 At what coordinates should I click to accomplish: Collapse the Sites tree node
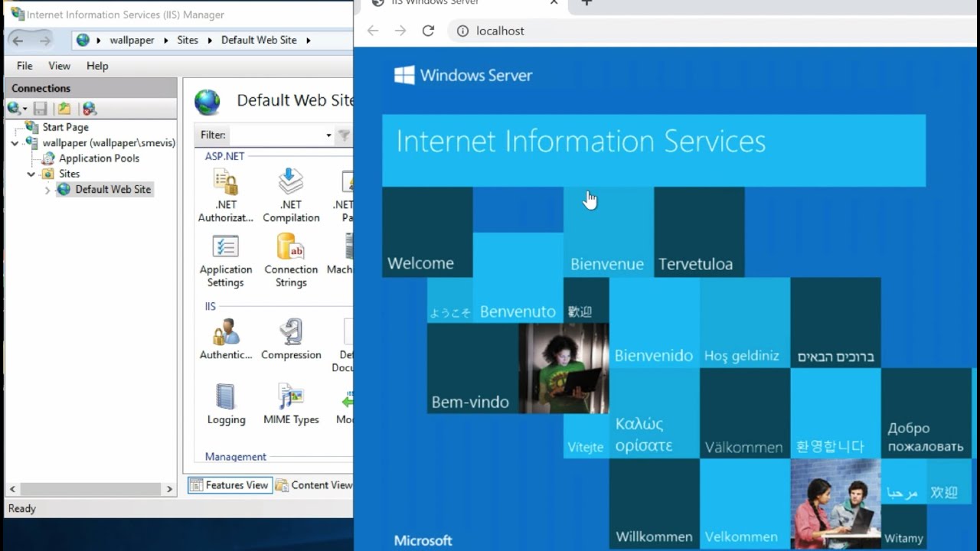pyautogui.click(x=31, y=174)
